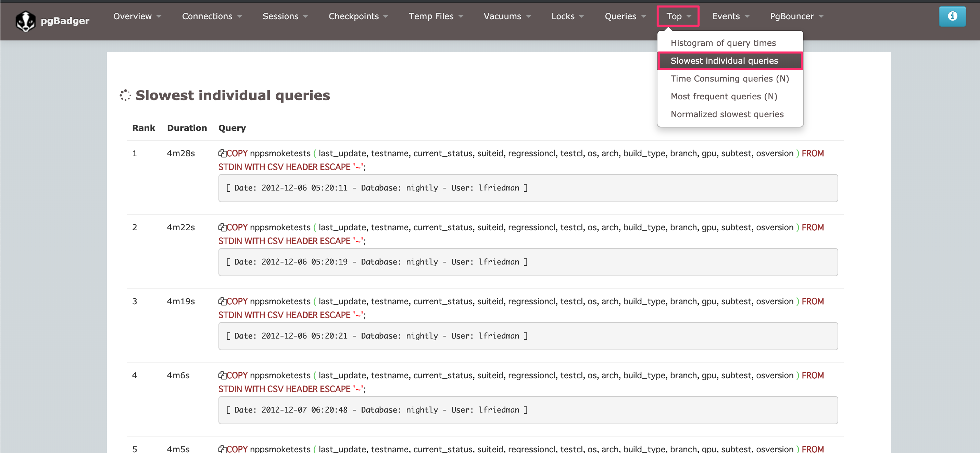Copy the rank 2 query text
980x453 pixels.
(x=223, y=227)
